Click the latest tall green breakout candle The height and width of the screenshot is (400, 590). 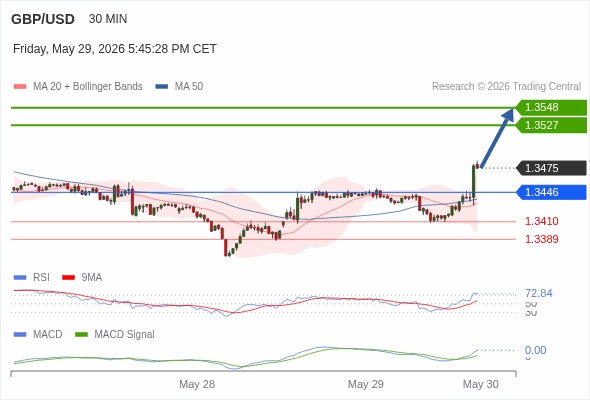click(473, 182)
